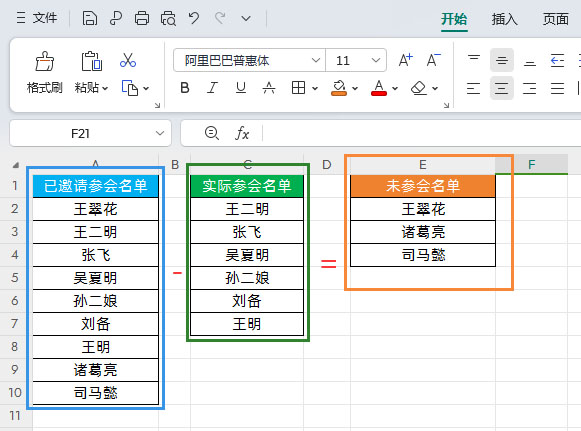Open the 文件 menu
This screenshot has width=581, height=431.
click(x=37, y=18)
